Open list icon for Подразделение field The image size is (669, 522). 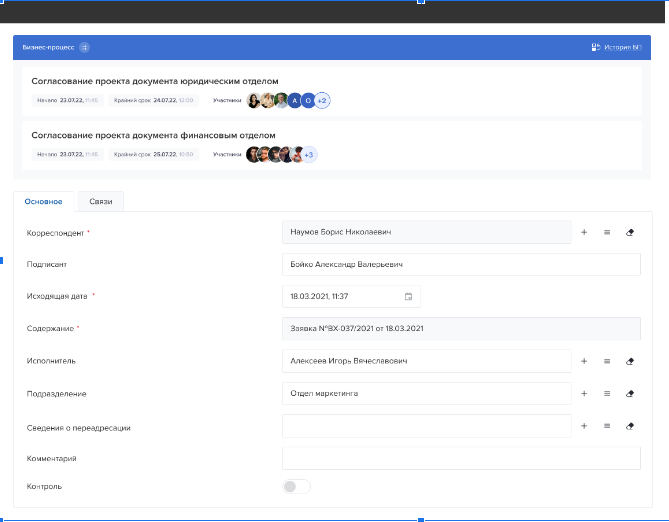pyautogui.click(x=607, y=393)
